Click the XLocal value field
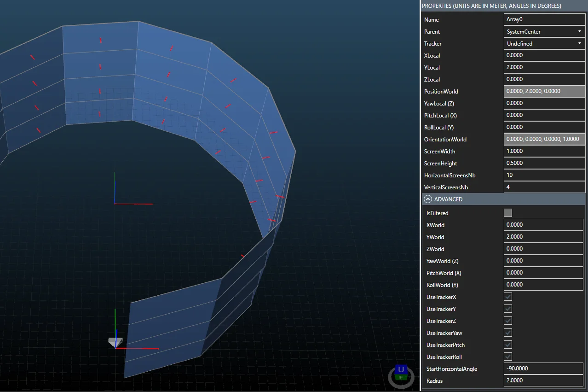Image resolution: width=588 pixels, height=392 pixels. coord(545,56)
